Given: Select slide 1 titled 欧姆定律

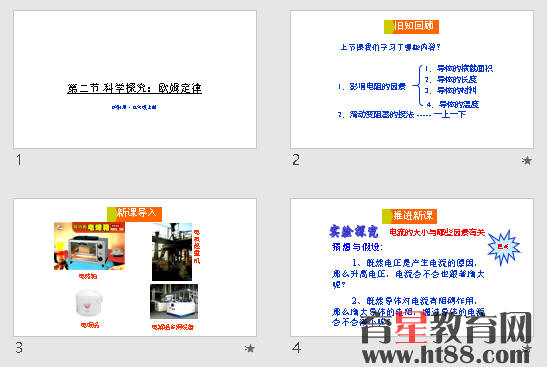Looking at the screenshot, I should pyautogui.click(x=135, y=80).
